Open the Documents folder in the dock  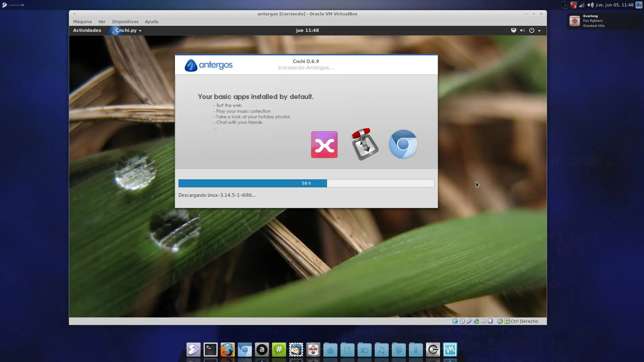[347, 350]
